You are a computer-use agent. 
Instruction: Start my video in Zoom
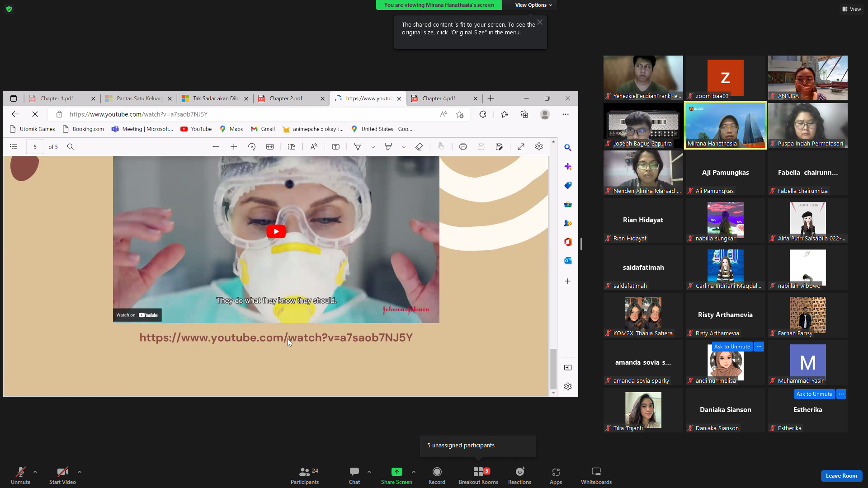pyautogui.click(x=62, y=475)
